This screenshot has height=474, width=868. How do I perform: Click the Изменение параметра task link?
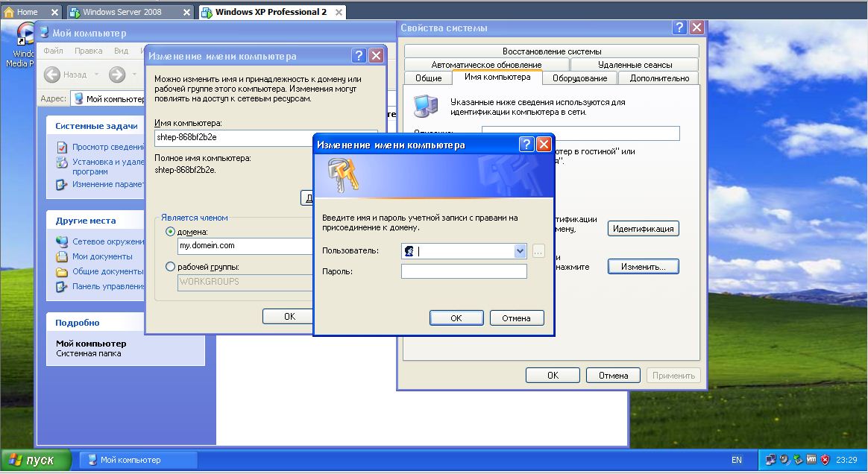pos(108,184)
